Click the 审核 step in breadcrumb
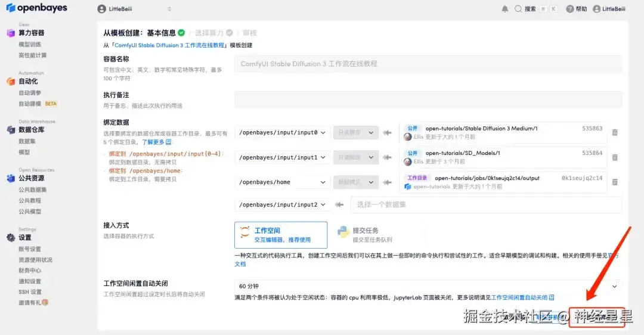 (250, 32)
